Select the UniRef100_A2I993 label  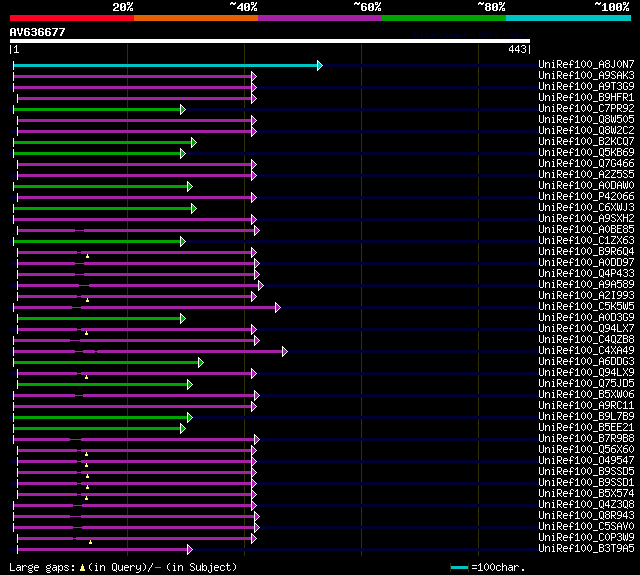(x=586, y=296)
